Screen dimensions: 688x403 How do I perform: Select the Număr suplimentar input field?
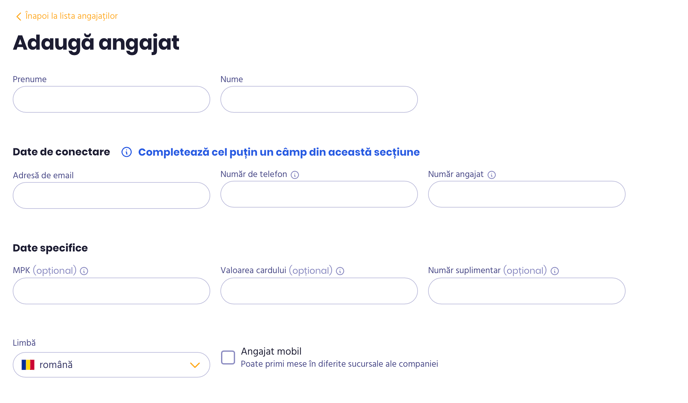[526, 291]
